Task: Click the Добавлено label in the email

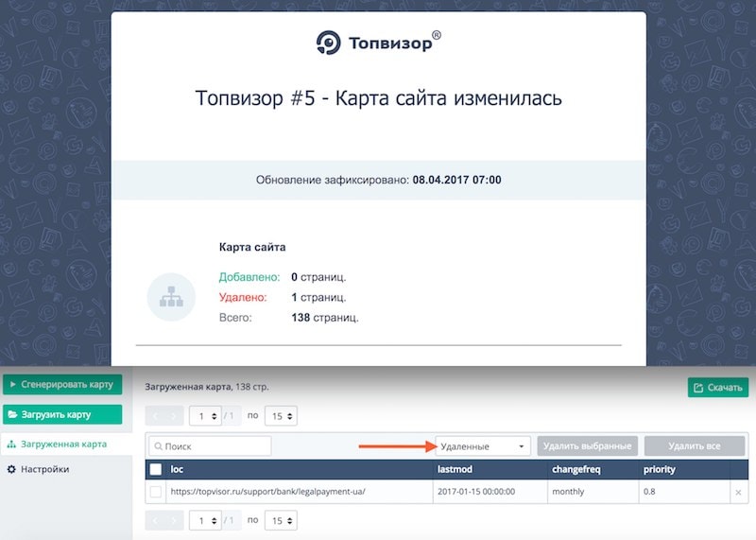Action: [x=249, y=277]
